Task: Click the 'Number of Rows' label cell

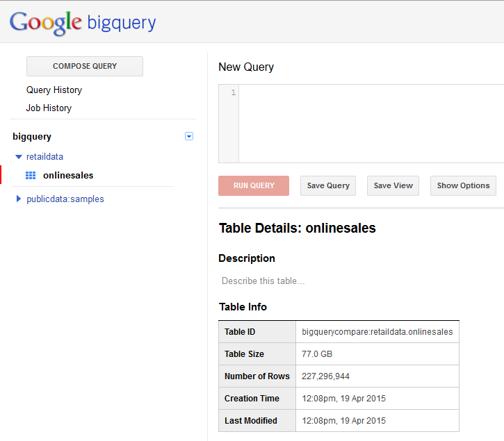Action: tap(257, 376)
